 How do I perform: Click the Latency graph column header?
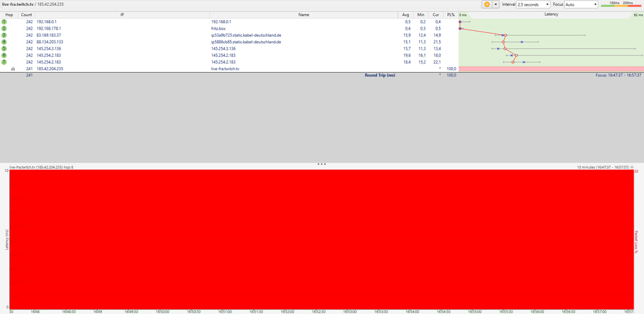pos(551,14)
